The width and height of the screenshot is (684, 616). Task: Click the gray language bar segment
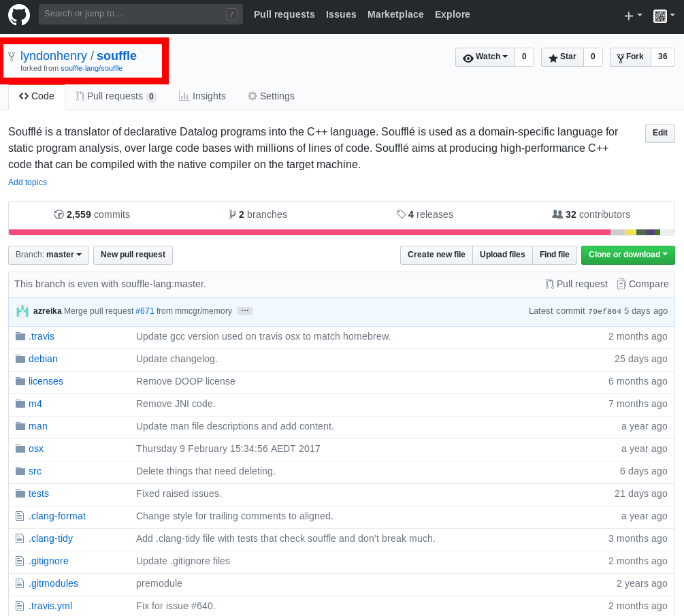[x=617, y=232]
